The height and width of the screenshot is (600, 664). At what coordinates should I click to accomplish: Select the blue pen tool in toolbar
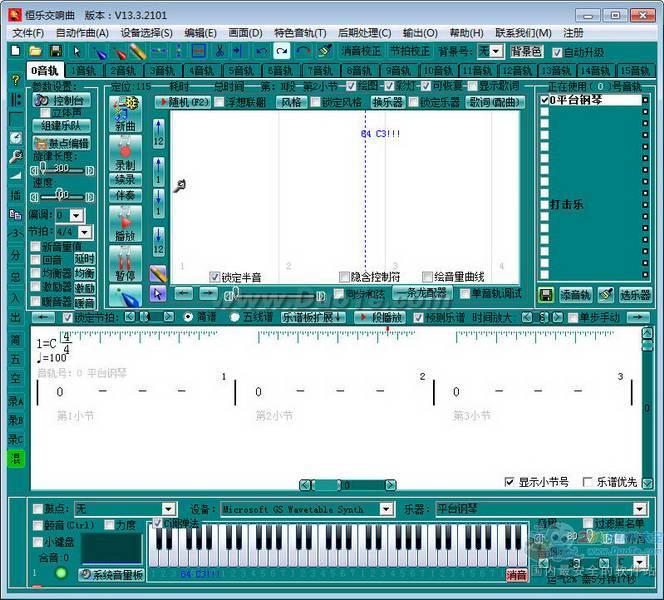(x=100, y=52)
